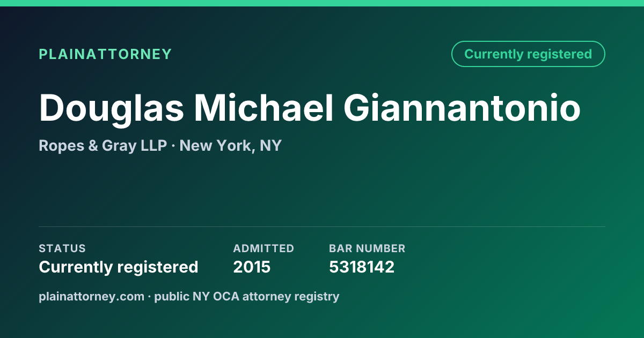Viewport: 644px width, 338px height.
Task: Click the ADMITTED field label
Action: [x=264, y=248]
